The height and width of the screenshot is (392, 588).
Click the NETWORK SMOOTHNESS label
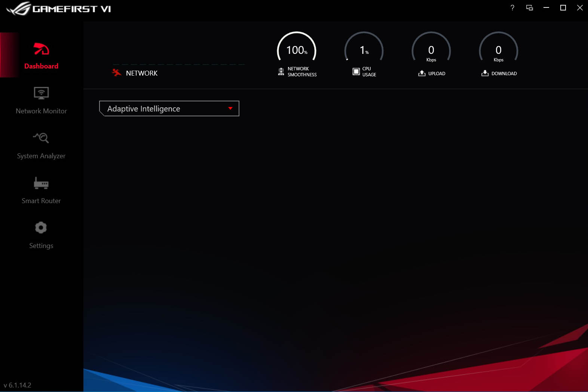(x=302, y=72)
